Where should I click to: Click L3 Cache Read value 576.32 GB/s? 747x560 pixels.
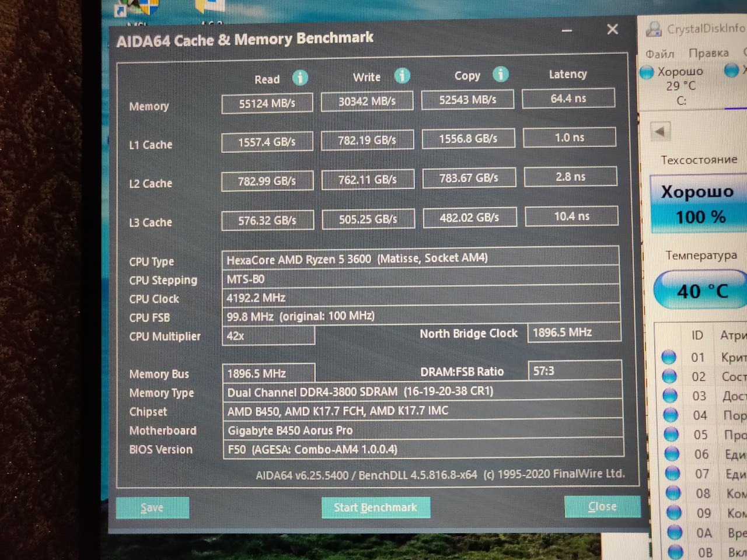click(268, 220)
